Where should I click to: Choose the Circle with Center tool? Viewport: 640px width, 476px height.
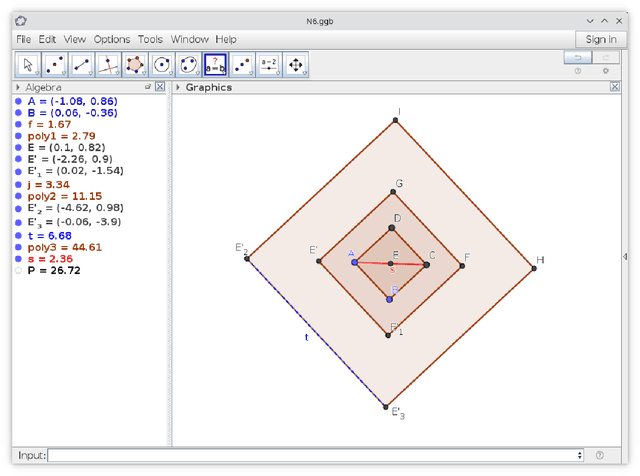[x=162, y=65]
